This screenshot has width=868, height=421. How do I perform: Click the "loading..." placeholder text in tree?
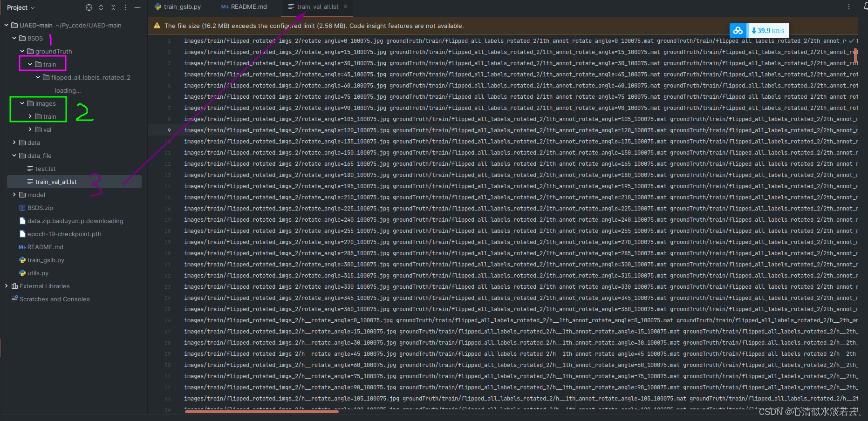click(x=68, y=90)
